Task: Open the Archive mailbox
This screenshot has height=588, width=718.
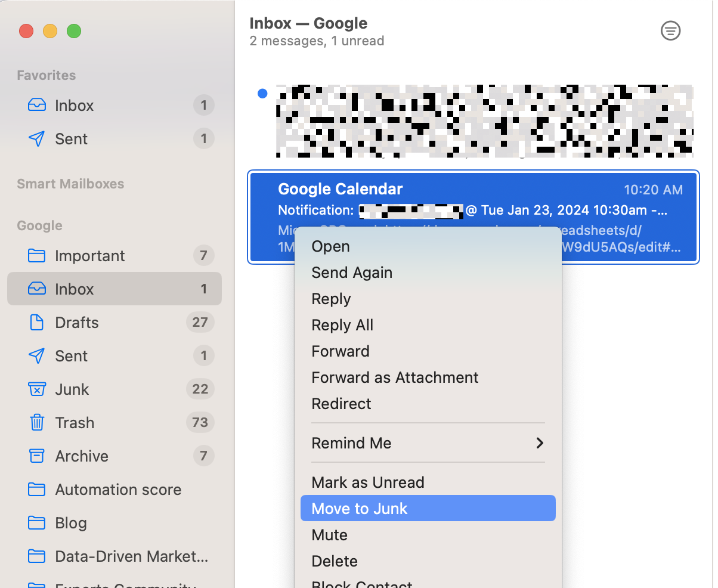Action: [114, 456]
